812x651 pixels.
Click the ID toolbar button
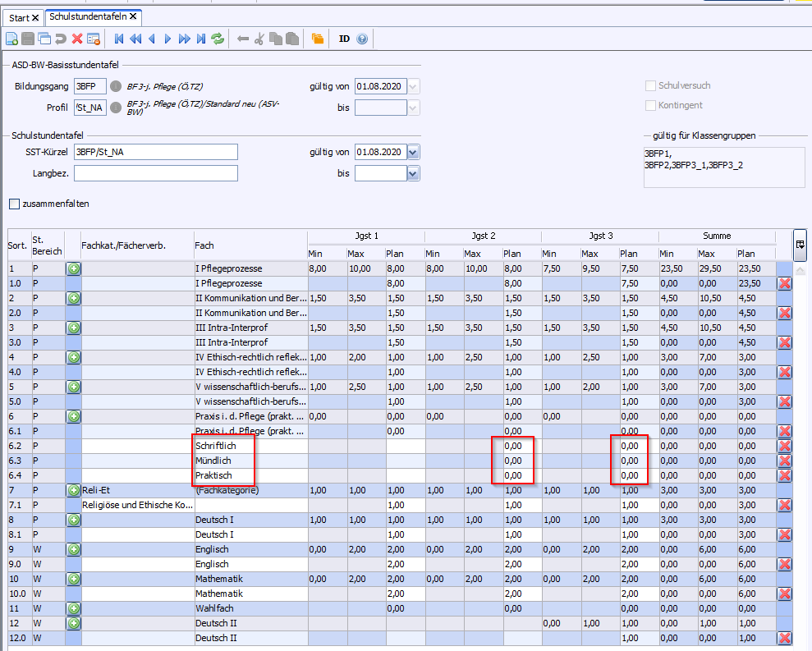coord(344,39)
